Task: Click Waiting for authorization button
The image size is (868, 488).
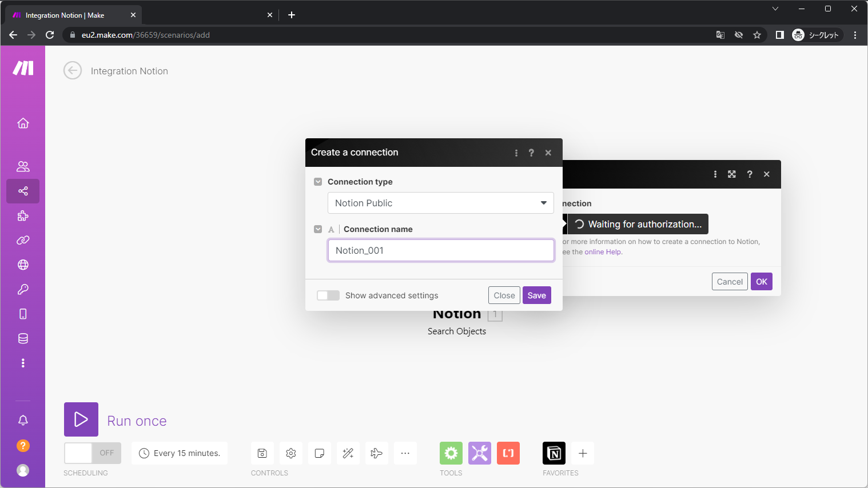Action: 638,224
